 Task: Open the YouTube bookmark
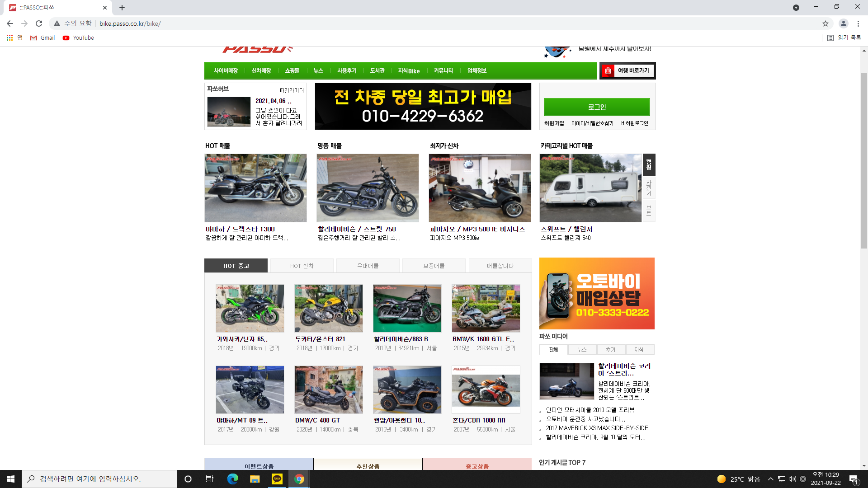(79, 38)
